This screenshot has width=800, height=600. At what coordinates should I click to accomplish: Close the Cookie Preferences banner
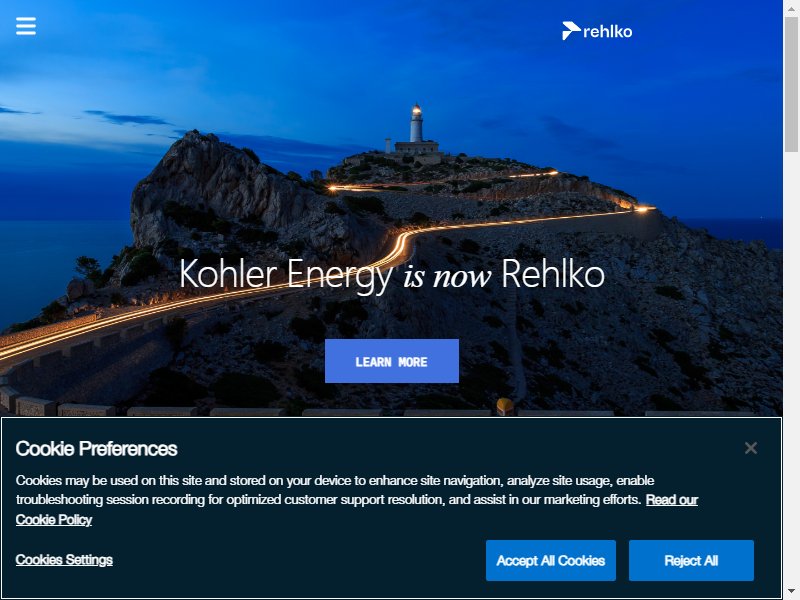pos(751,448)
